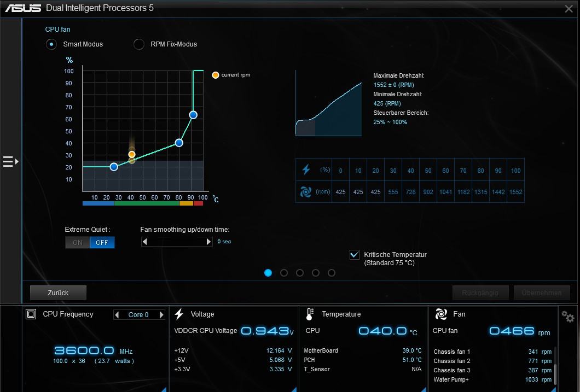
Task: Click the 1442 rpm table cell
Action: 498,192
